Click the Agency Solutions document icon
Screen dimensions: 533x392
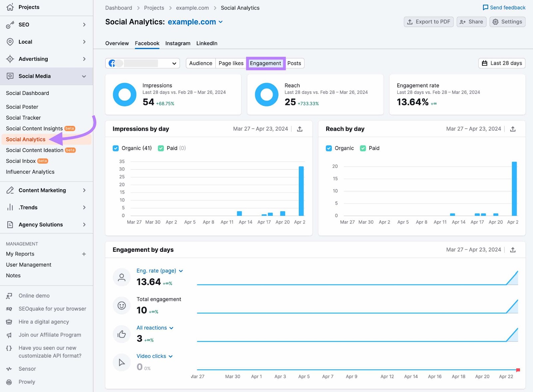coord(10,224)
